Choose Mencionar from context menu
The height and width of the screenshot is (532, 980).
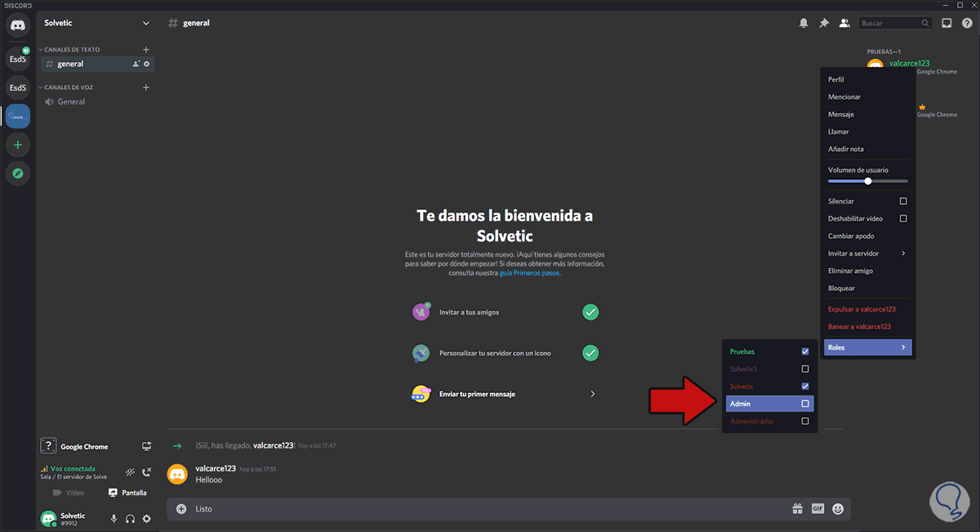(x=867, y=96)
